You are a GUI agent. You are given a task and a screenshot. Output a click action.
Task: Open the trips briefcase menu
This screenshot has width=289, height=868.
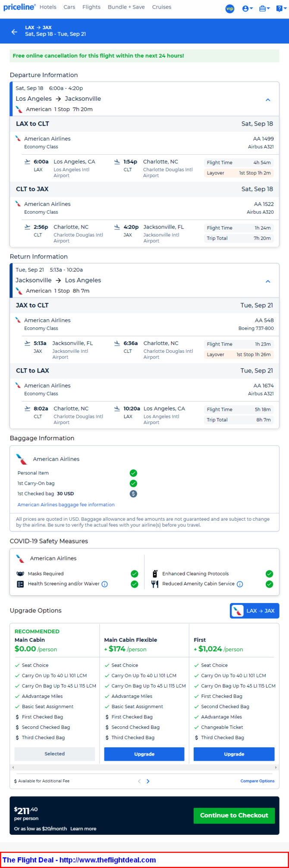coord(264,8)
